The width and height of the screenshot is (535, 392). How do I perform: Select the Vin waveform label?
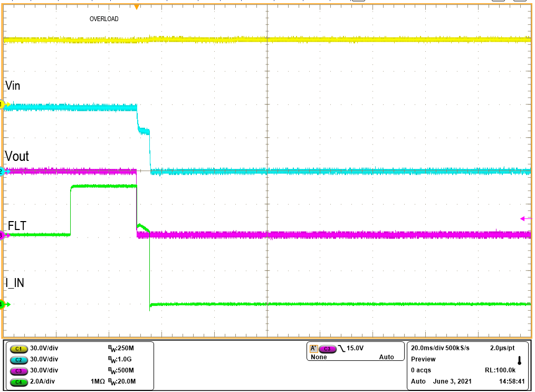12,85
